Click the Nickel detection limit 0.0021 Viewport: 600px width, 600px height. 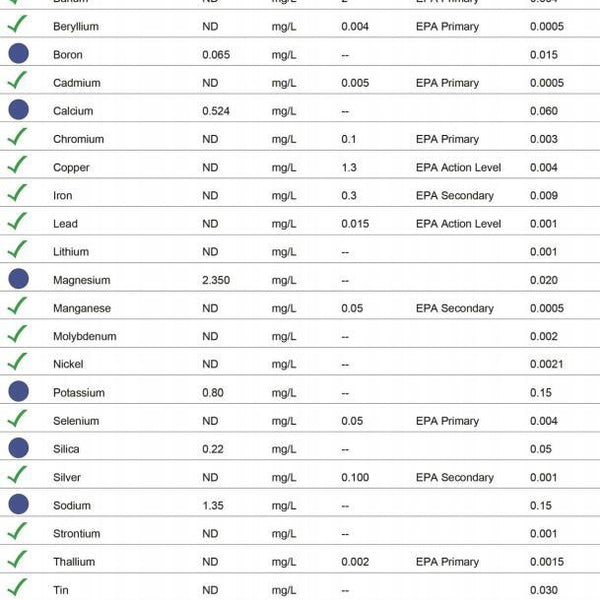coord(546,365)
